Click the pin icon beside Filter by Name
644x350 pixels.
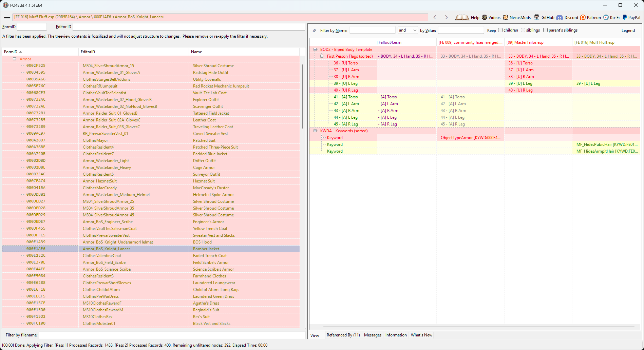(x=315, y=31)
